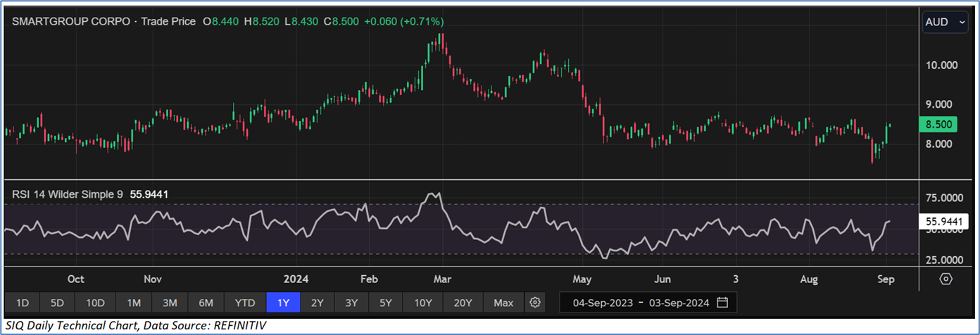Click the Nov label on the time axis
The image size is (980, 335).
(153, 279)
